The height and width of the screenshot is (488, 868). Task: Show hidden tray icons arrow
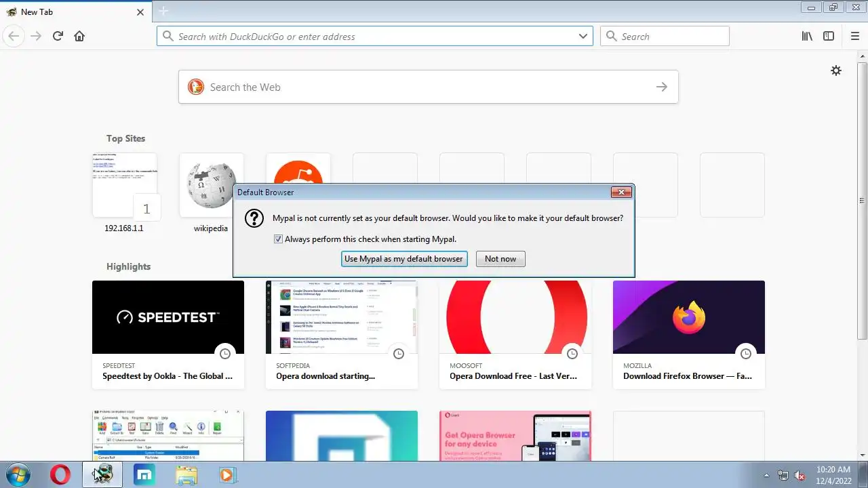click(x=766, y=475)
